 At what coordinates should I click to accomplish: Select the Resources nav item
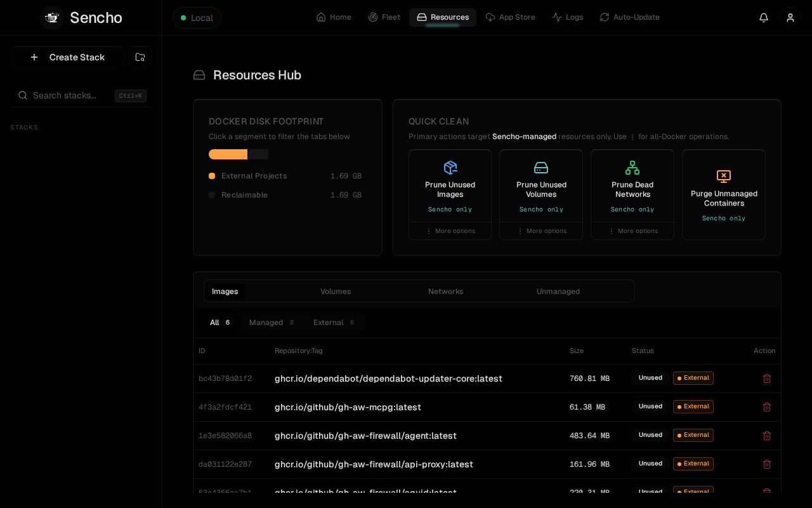[443, 17]
